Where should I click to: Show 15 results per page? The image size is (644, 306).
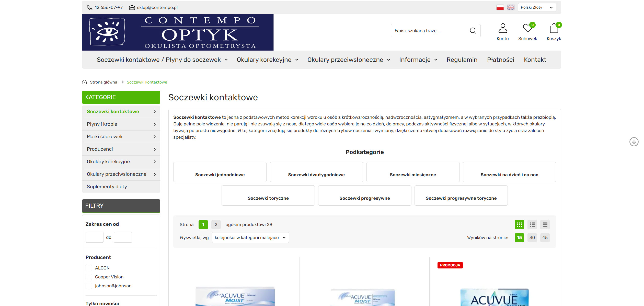(519, 238)
